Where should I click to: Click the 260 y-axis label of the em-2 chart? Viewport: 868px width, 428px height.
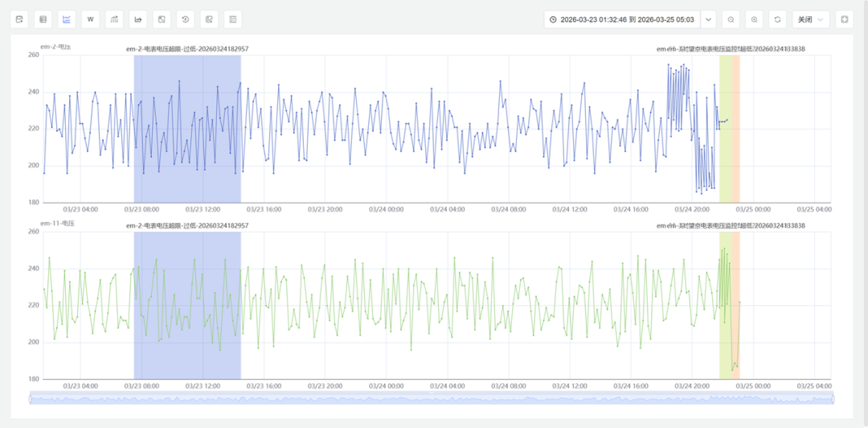coord(33,55)
